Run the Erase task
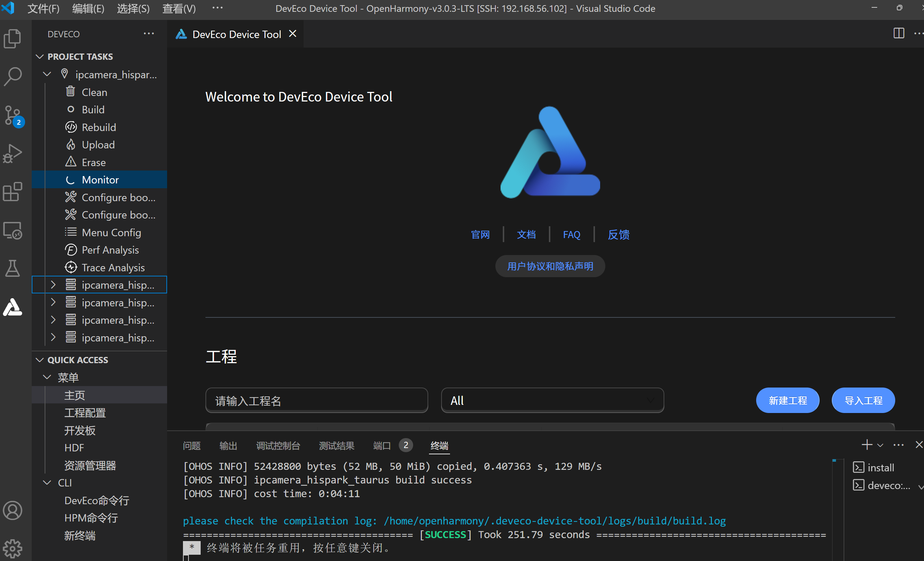924x561 pixels. click(x=99, y=162)
